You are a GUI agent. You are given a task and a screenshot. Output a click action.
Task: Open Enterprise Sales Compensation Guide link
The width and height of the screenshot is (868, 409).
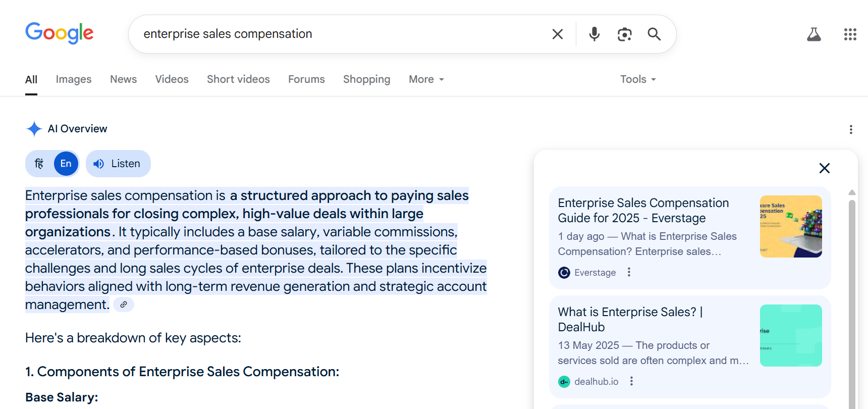(643, 211)
